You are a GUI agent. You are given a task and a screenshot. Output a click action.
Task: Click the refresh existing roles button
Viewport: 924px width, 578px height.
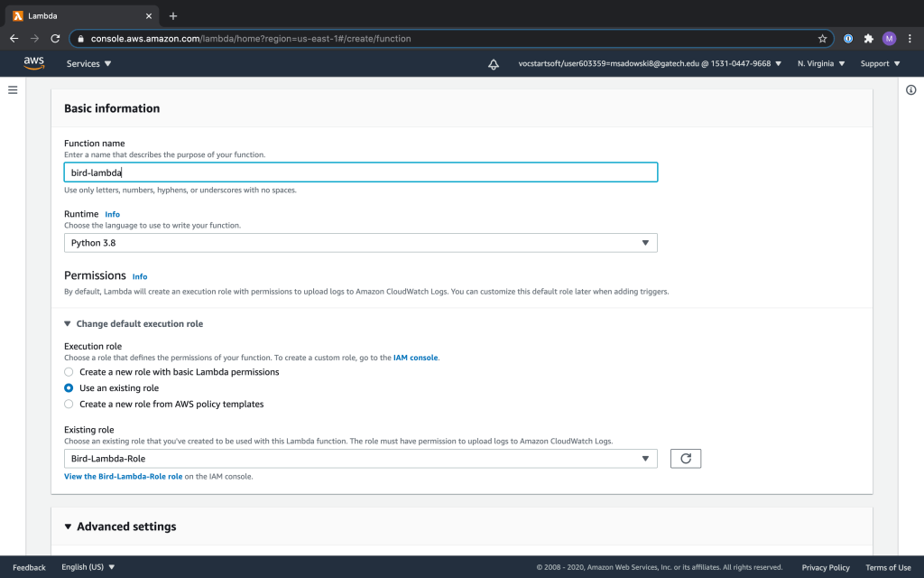pos(685,459)
